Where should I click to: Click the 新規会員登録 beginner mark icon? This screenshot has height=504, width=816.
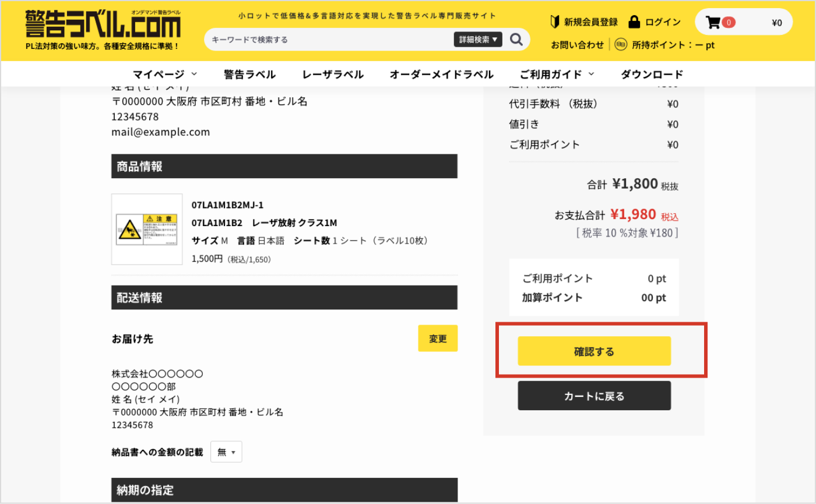pos(555,22)
